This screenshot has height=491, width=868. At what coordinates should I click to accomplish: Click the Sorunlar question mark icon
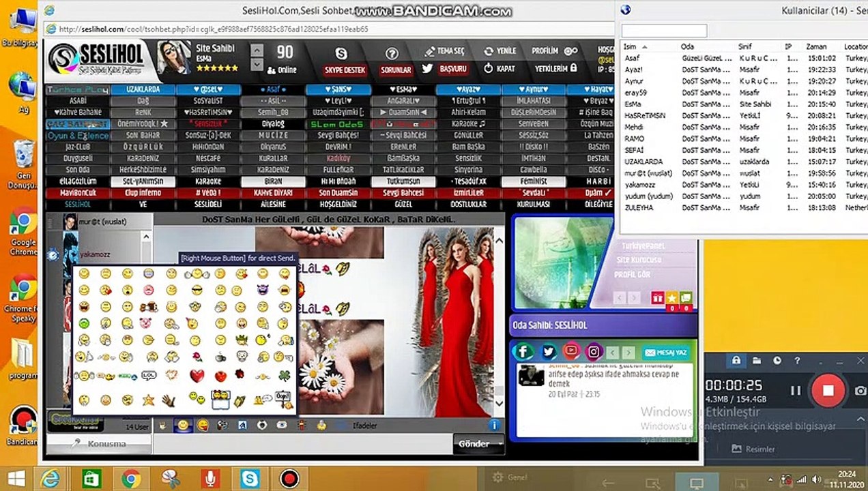392,53
